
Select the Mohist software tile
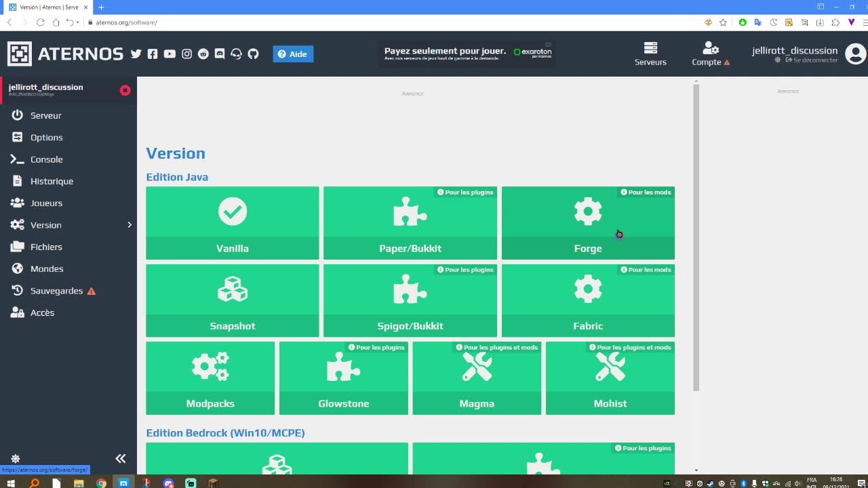[x=610, y=378]
